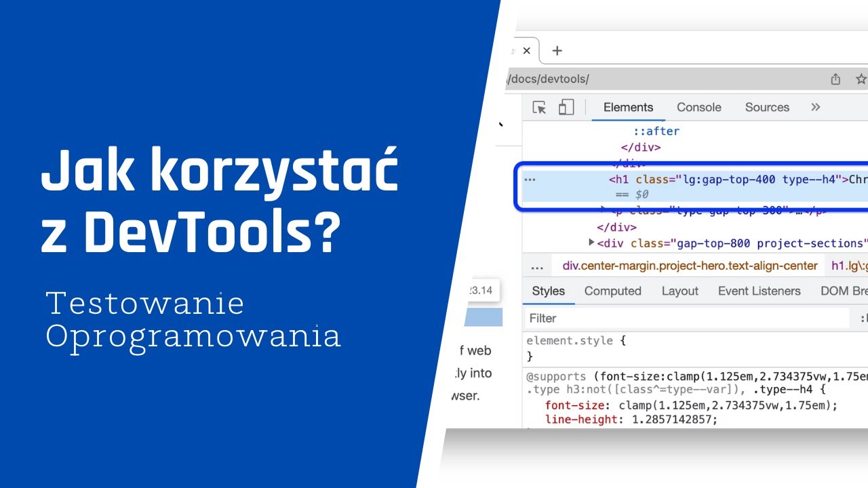Open the DOM Breakpoints tab
This screenshot has width=868, height=488.
pyautogui.click(x=844, y=291)
